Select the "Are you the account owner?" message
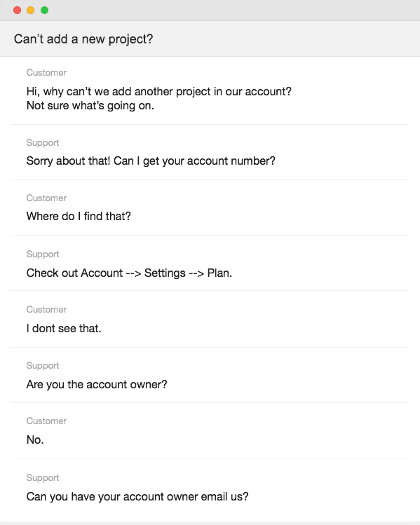This screenshot has width=420, height=525. pos(97,385)
